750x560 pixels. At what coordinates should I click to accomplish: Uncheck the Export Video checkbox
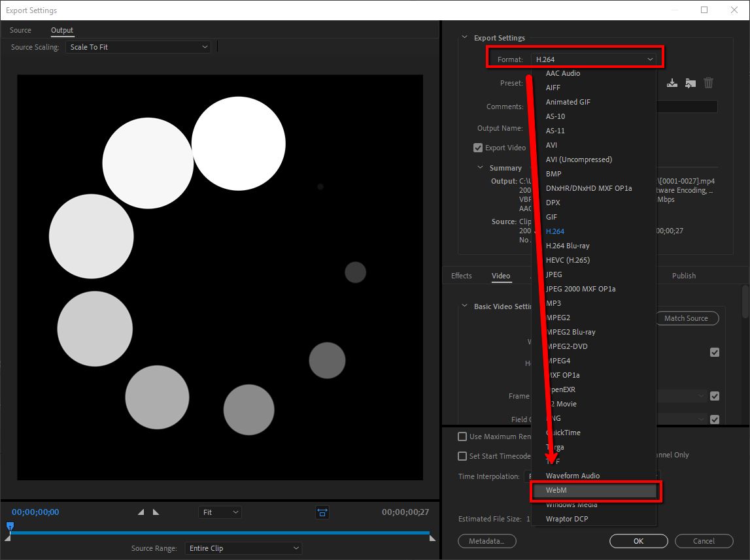click(x=478, y=148)
